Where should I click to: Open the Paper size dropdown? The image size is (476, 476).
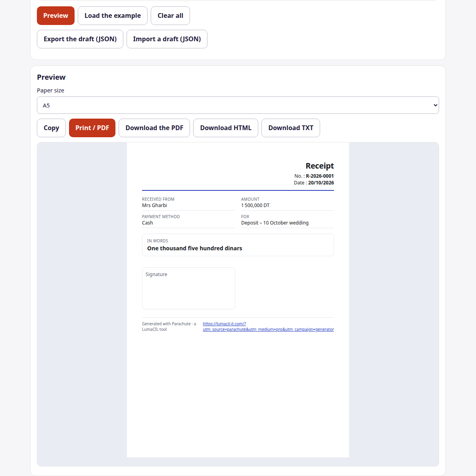(238, 105)
